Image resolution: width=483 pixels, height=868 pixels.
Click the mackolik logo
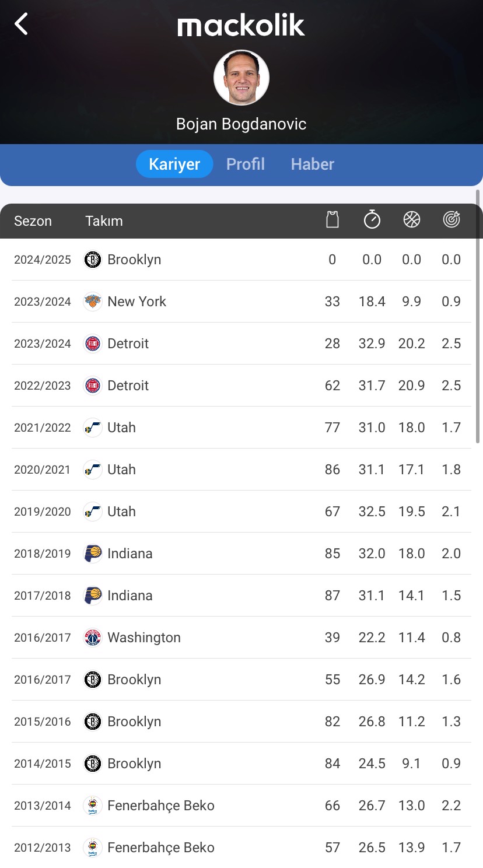(242, 25)
